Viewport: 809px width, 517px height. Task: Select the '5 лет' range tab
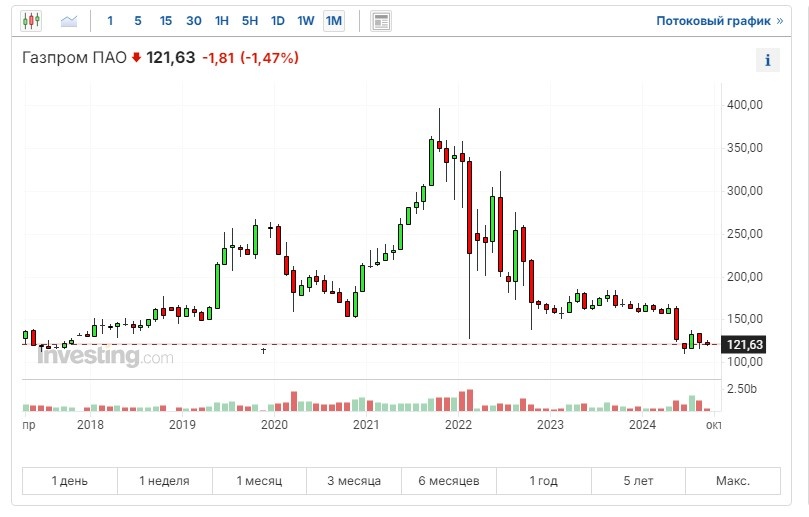pos(638,481)
